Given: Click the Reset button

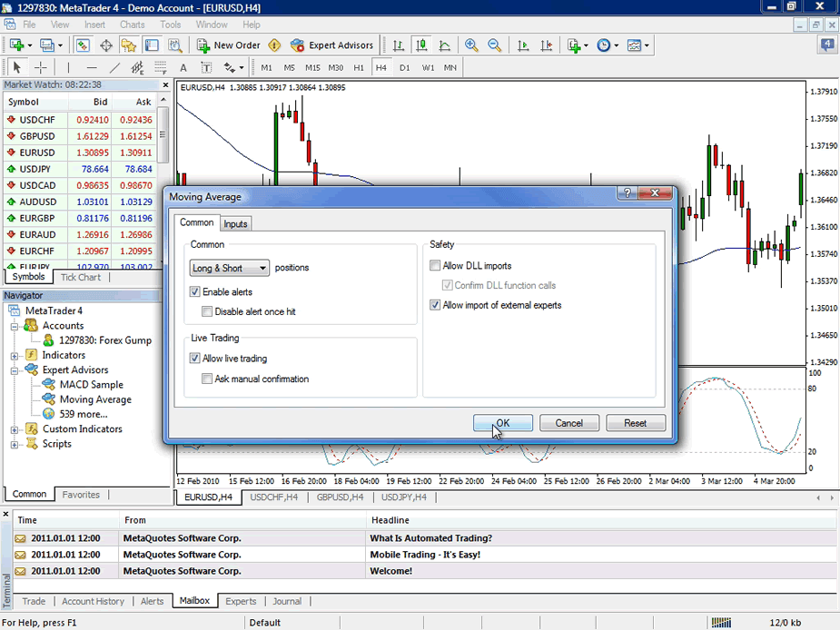Looking at the screenshot, I should 636,423.
